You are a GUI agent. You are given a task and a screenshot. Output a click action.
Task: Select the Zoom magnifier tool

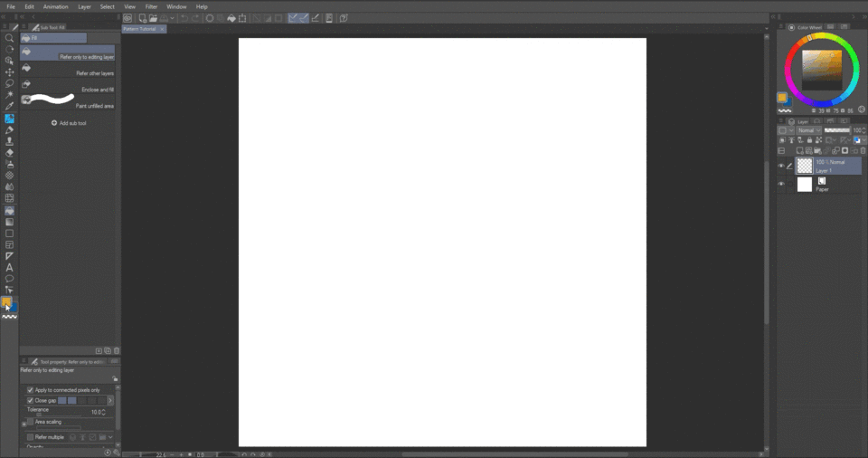tap(9, 38)
